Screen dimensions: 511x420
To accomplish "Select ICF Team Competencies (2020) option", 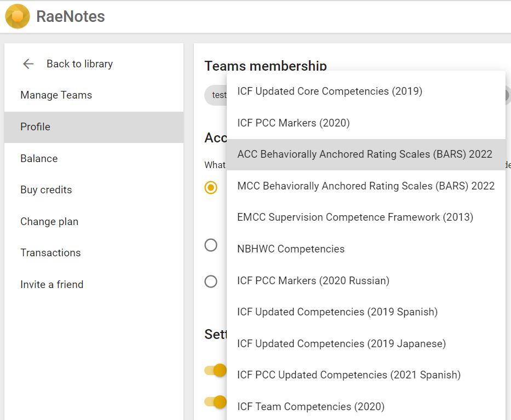I will pyautogui.click(x=366, y=407).
